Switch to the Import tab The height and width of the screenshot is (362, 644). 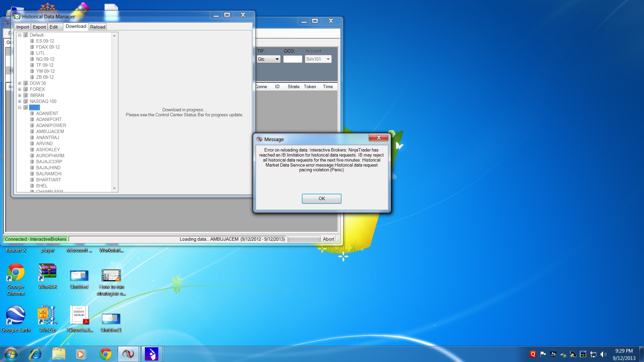tap(23, 27)
